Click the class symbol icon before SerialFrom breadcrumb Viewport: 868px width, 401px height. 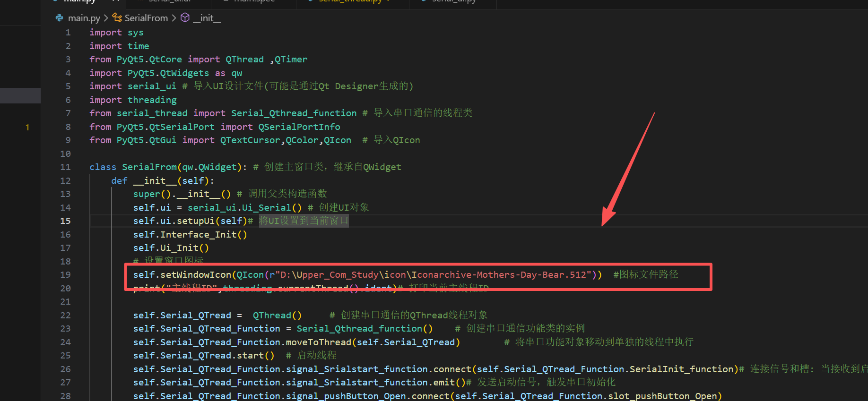pyautogui.click(x=117, y=18)
